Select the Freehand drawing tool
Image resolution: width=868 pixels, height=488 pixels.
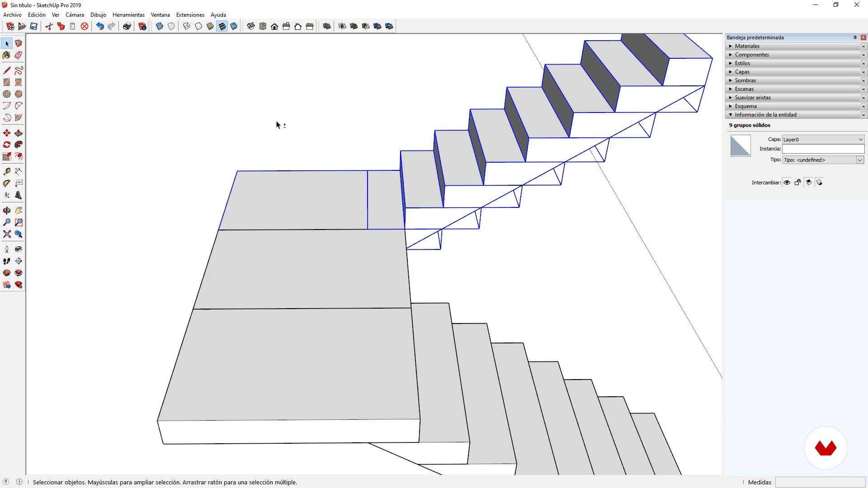[x=19, y=70]
